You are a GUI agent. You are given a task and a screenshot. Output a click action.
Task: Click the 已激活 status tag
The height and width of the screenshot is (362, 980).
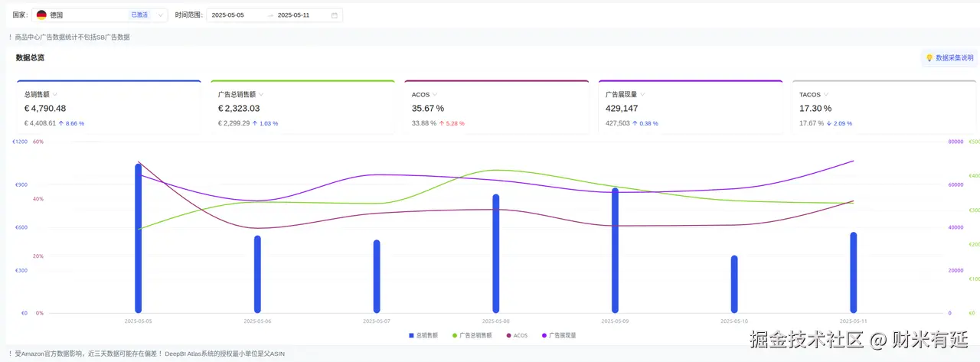139,15
